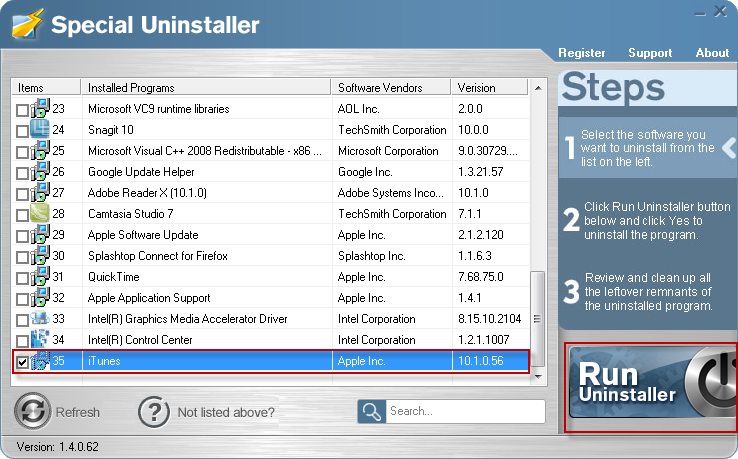The height and width of the screenshot is (459, 738).
Task: Click the version '8.15.10.2104' cell
Action: (489, 319)
